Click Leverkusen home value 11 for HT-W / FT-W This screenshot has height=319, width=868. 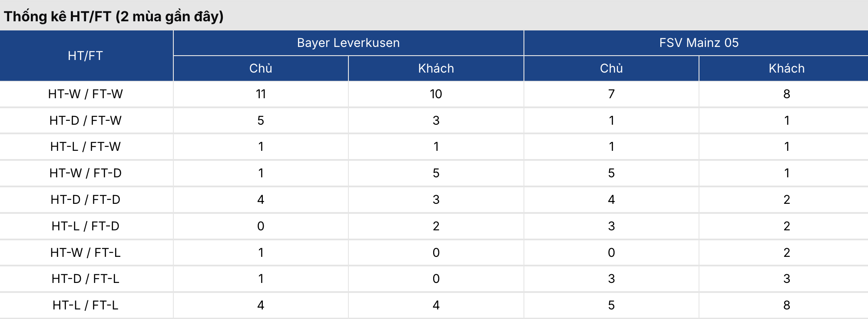(x=261, y=94)
